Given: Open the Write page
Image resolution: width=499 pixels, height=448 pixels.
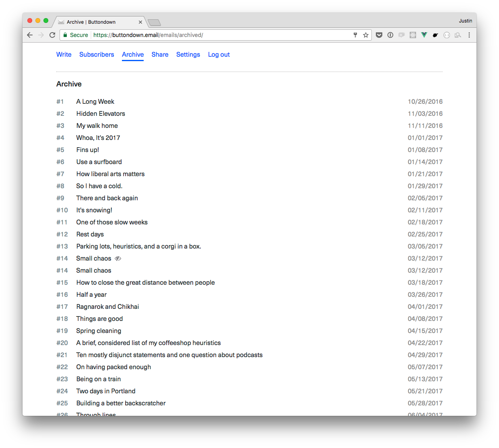Looking at the screenshot, I should pos(64,54).
